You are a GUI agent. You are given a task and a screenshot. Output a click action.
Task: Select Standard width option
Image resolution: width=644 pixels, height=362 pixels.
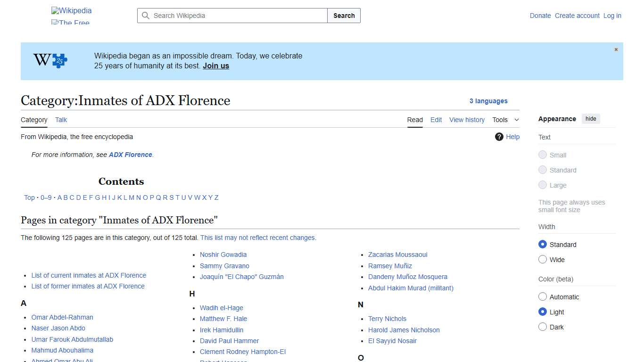[x=543, y=244]
